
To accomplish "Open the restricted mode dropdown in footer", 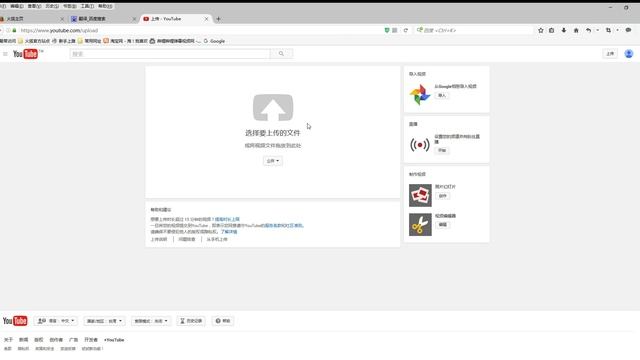I will 151,321.
